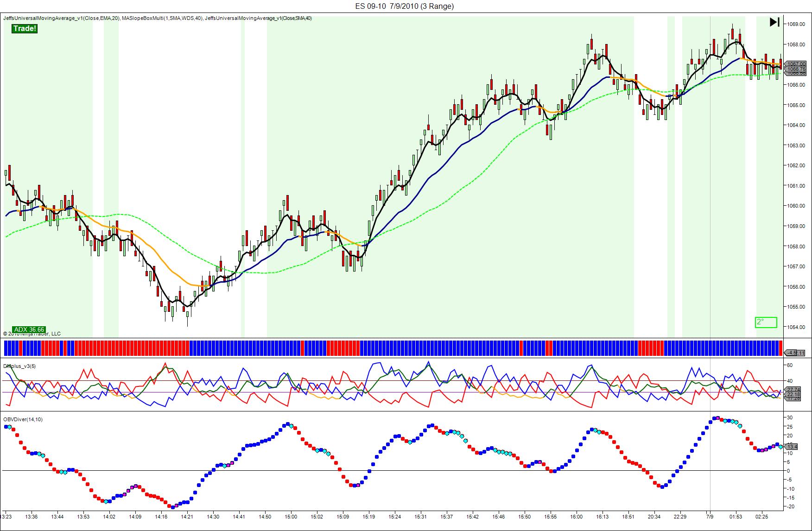The width and height of the screenshot is (812, 531).
Task: Click the 1054.00 price axis label
Action: [x=797, y=327]
